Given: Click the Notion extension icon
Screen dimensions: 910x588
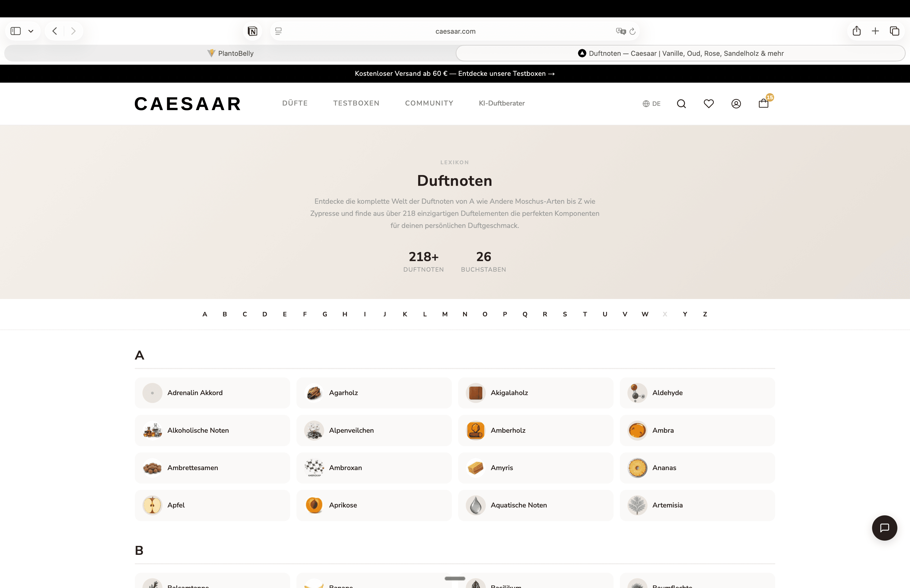Looking at the screenshot, I should [253, 31].
